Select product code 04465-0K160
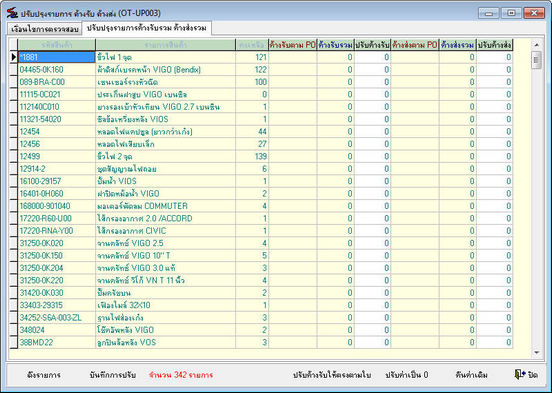The width and height of the screenshot is (552, 393). click(x=57, y=70)
